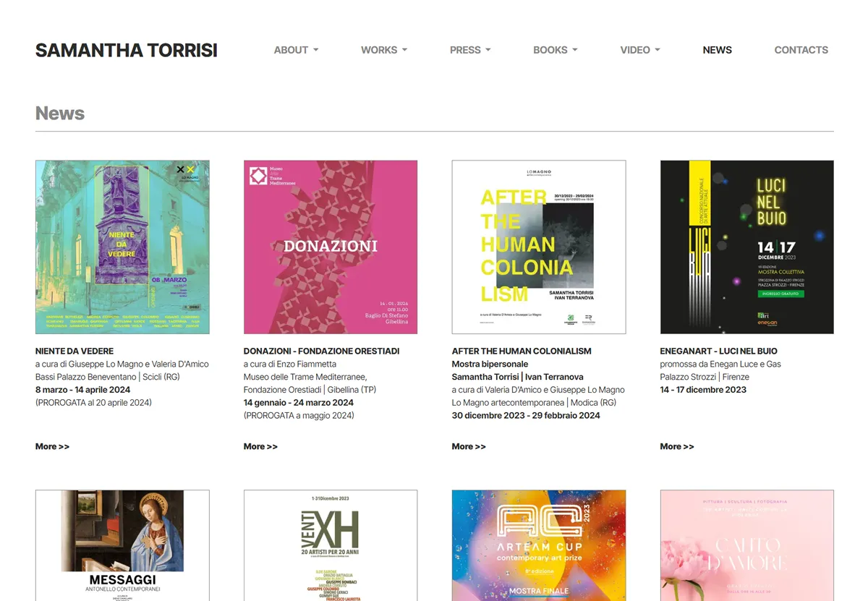Click the DONAZIONI - FONDAZIONE ORESTIADI title
868x601 pixels.
tap(321, 351)
